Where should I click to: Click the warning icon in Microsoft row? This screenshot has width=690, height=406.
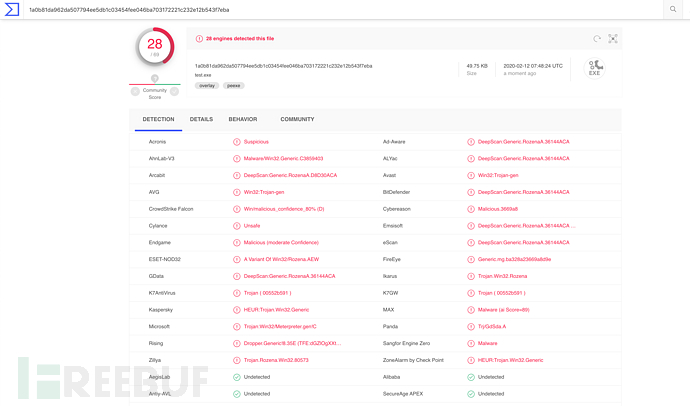click(x=237, y=326)
